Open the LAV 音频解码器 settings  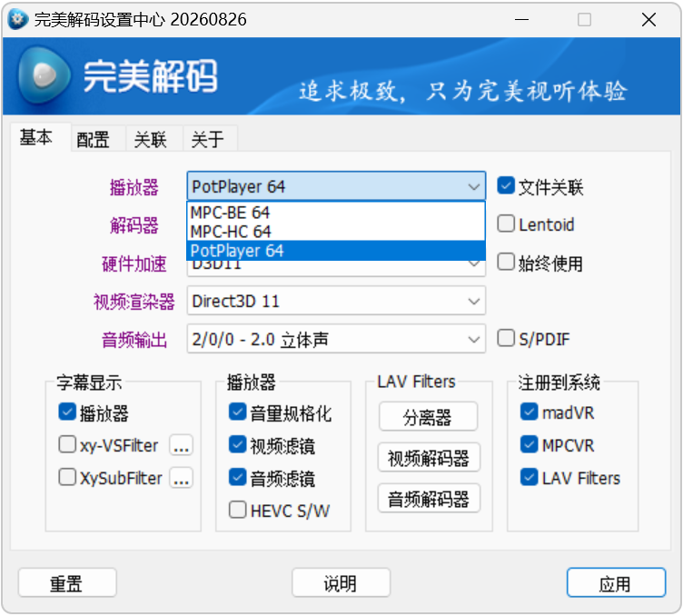[429, 499]
